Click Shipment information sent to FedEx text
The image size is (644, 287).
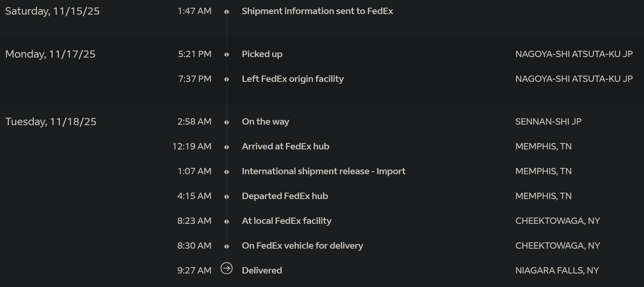point(317,11)
